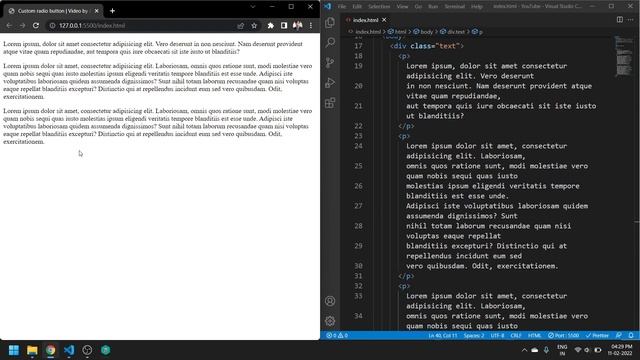Change indentation via Spaces: 2
The width and height of the screenshot is (640, 360).
pos(473,336)
